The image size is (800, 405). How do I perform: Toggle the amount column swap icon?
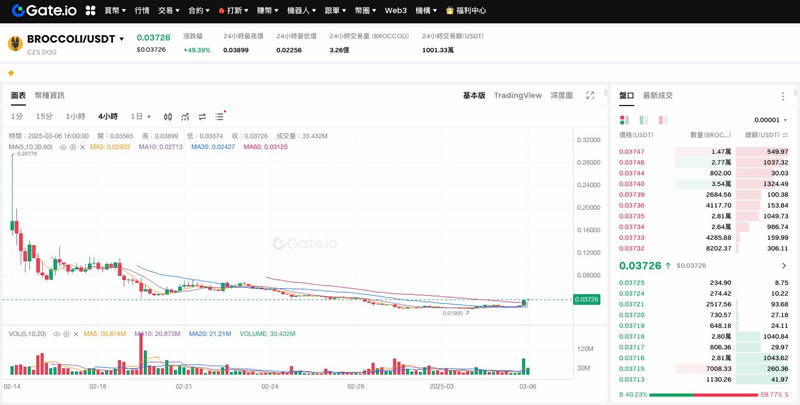pyautogui.click(x=785, y=135)
